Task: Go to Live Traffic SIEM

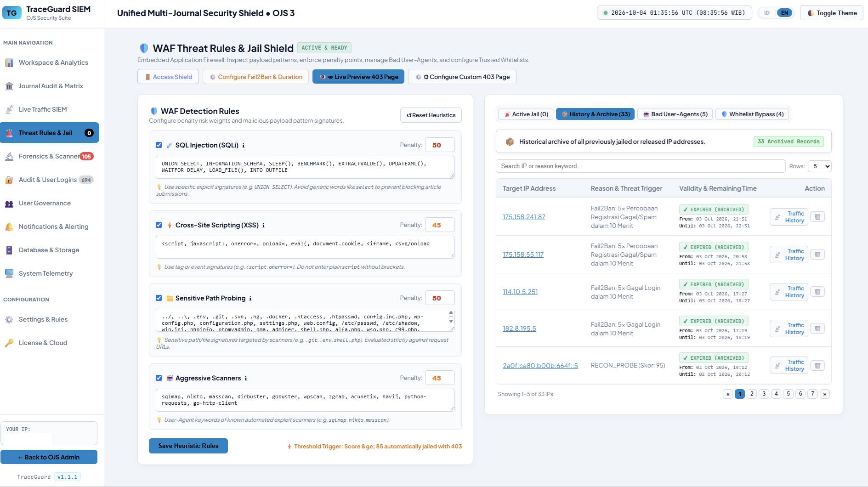Action: pyautogui.click(x=50, y=109)
